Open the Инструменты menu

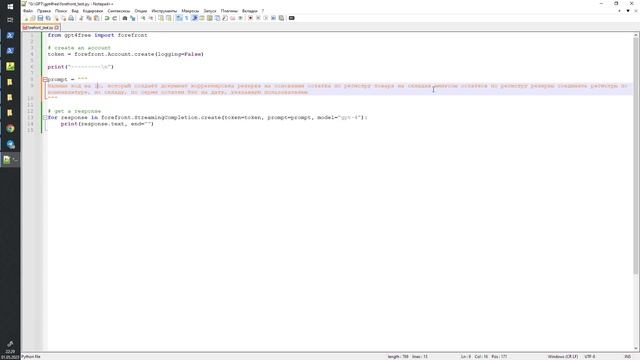click(164, 11)
